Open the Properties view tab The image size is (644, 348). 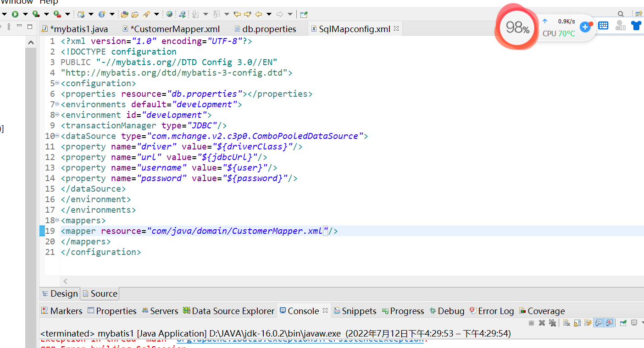tap(112, 311)
